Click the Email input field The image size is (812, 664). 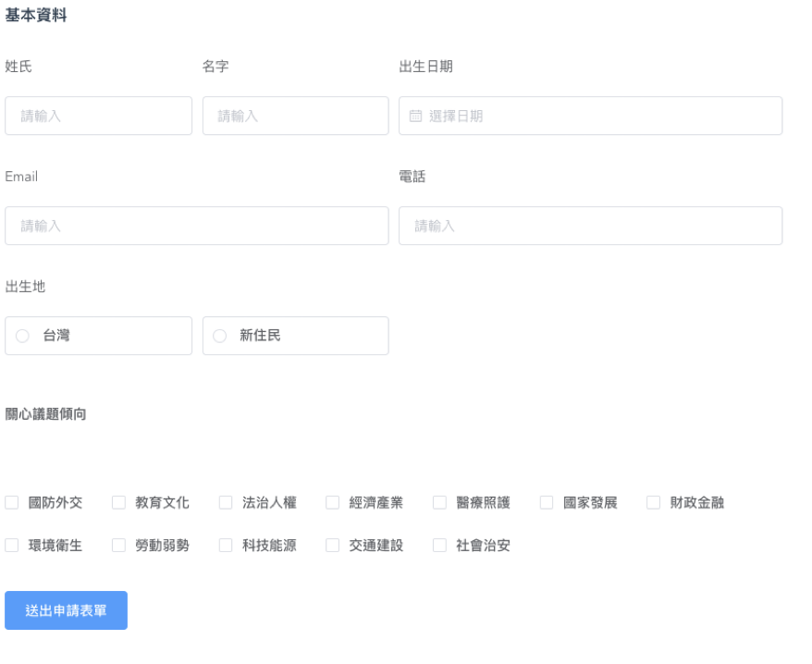point(197,226)
